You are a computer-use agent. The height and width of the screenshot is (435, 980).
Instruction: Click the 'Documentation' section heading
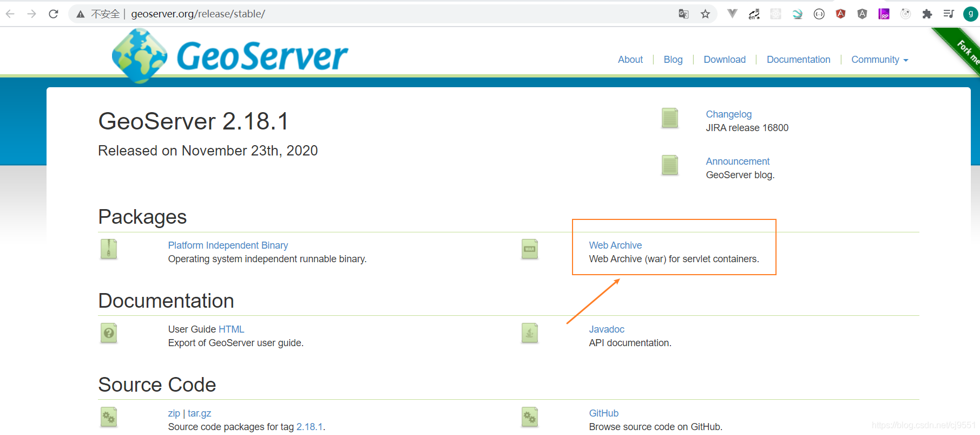(166, 301)
